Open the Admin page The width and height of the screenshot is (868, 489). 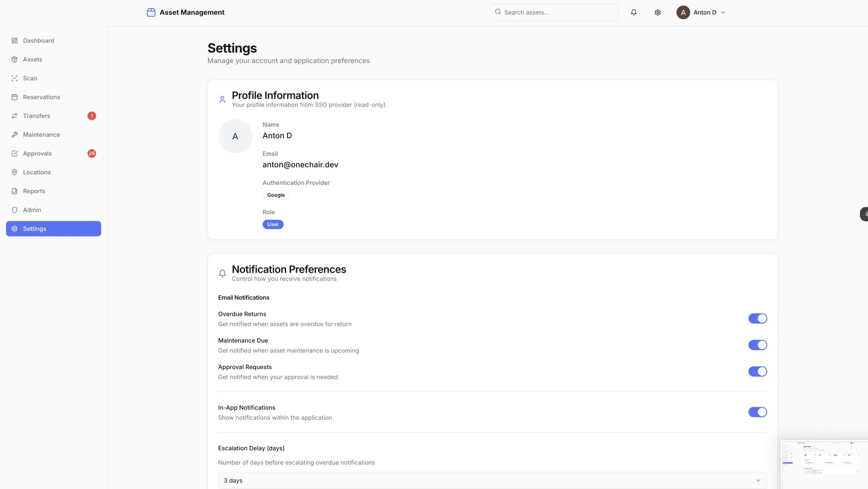point(32,209)
